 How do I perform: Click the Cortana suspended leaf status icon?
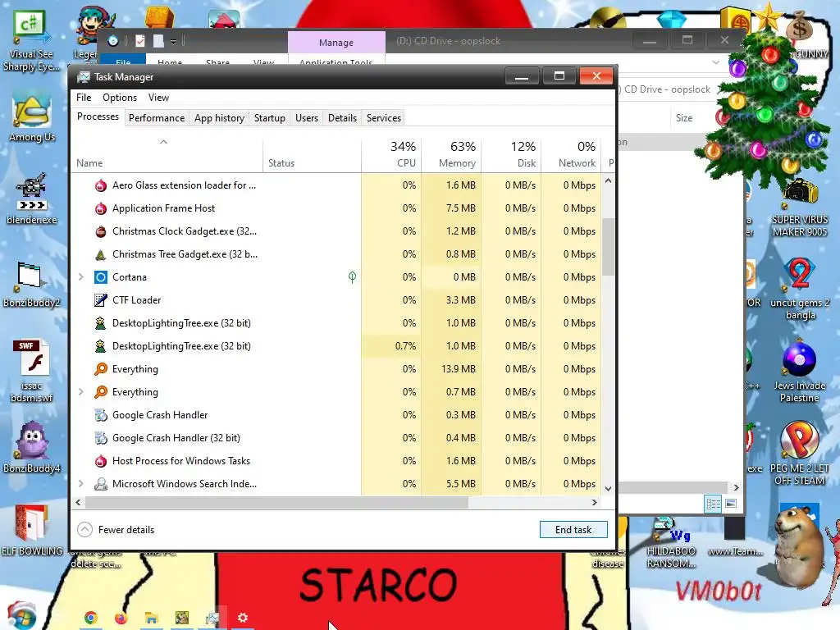point(352,277)
